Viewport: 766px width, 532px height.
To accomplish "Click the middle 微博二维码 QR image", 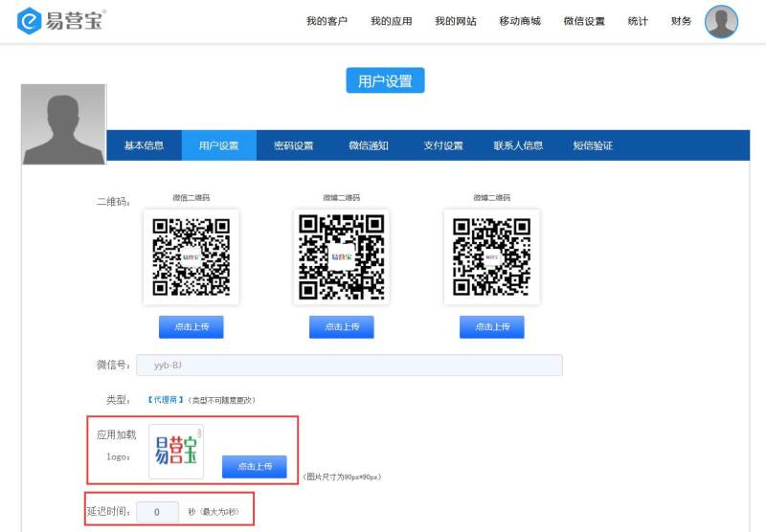I will (342, 257).
